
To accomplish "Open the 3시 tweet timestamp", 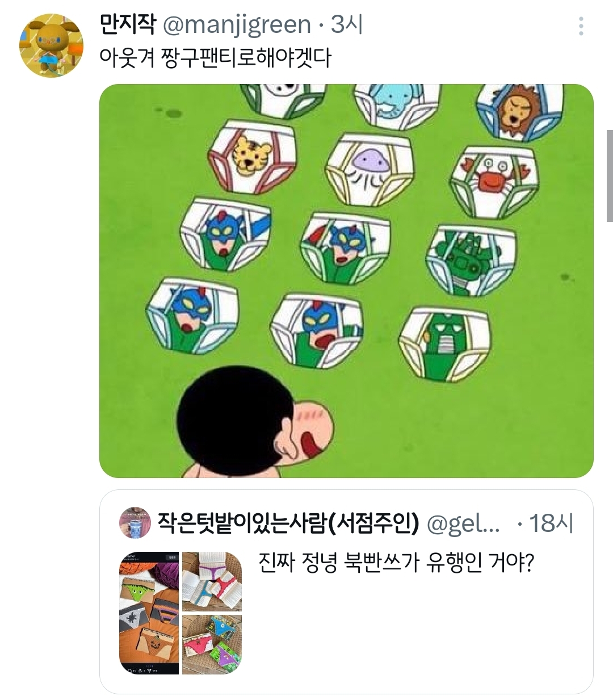I will [x=347, y=24].
